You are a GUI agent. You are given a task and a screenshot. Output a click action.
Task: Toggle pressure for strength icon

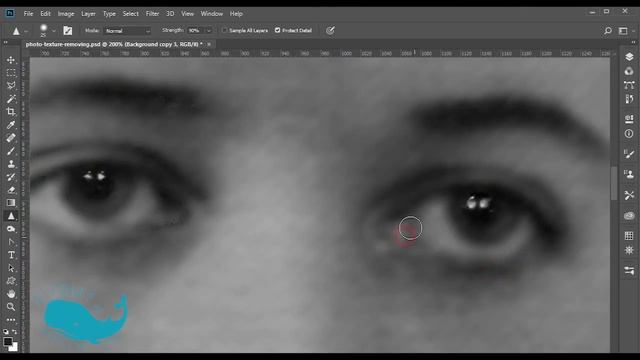pyautogui.click(x=330, y=31)
